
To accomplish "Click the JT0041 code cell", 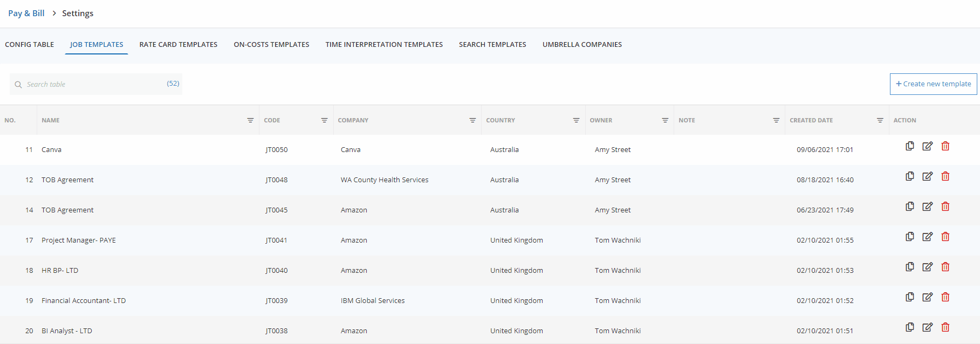I will (276, 240).
